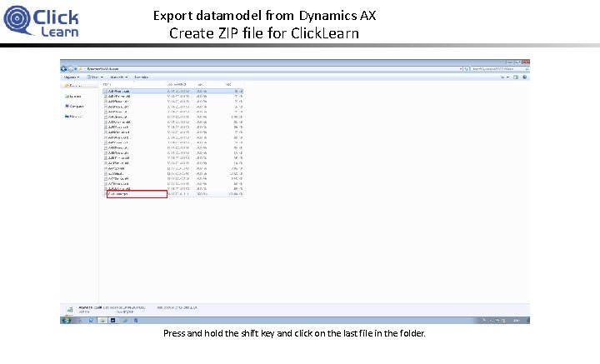
Task: Refresh the folder using the address bar refresh icon
Action: point(466,69)
